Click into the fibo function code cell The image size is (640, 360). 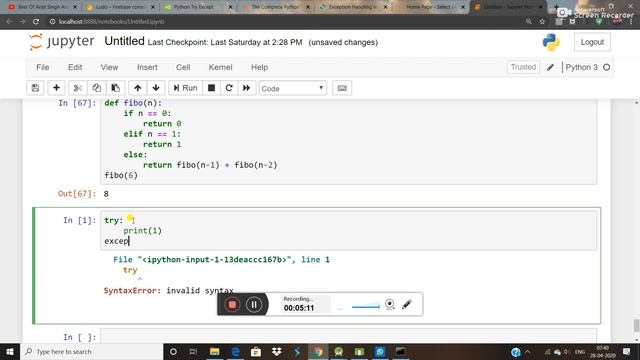[349, 141]
